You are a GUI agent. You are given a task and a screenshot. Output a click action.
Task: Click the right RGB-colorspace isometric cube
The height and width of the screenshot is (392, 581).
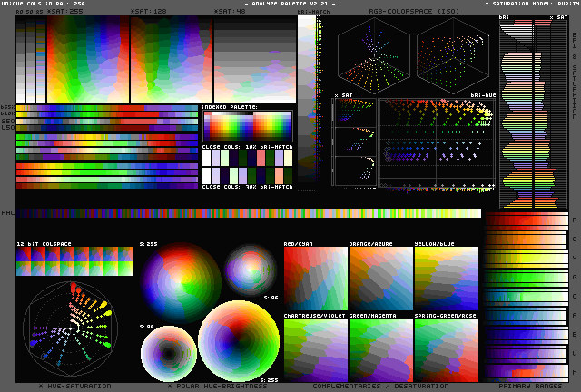(x=454, y=54)
